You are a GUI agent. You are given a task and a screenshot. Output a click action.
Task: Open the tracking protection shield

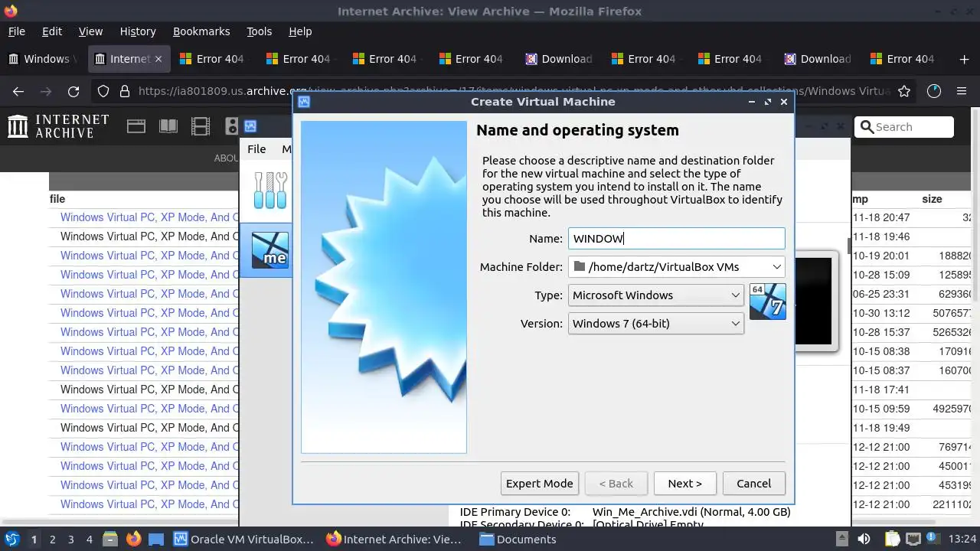pos(103,91)
